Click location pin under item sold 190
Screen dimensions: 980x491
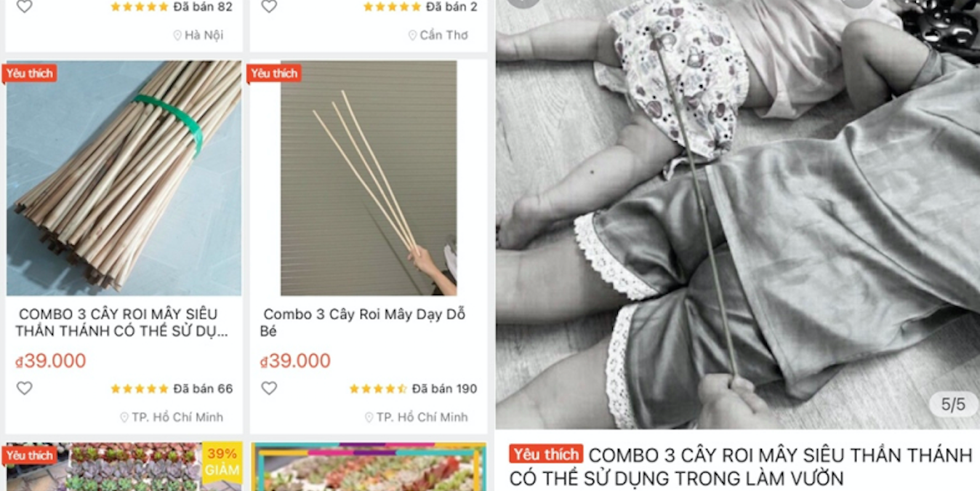(x=369, y=418)
